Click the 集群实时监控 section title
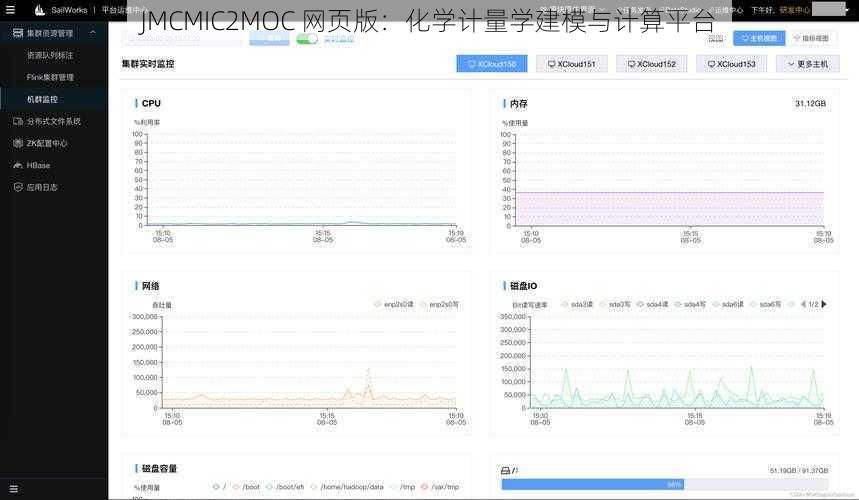This screenshot has width=859, height=500. 148,64
